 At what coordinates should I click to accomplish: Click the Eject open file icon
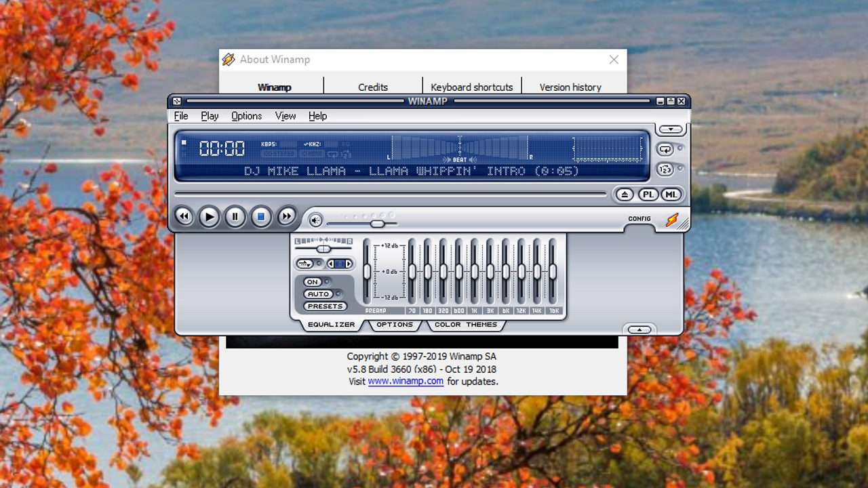click(x=625, y=195)
